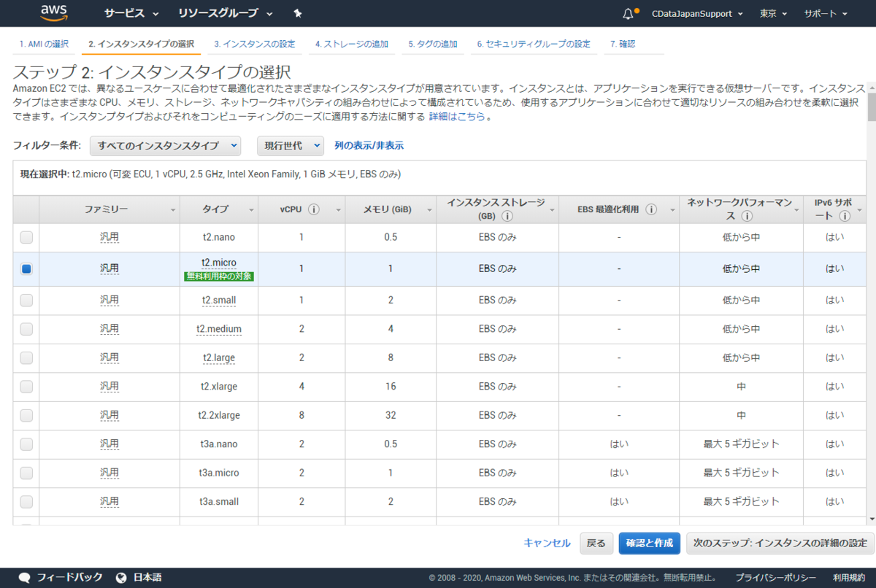Open タイプ column filter arrow
This screenshot has height=588, width=876.
click(x=251, y=210)
